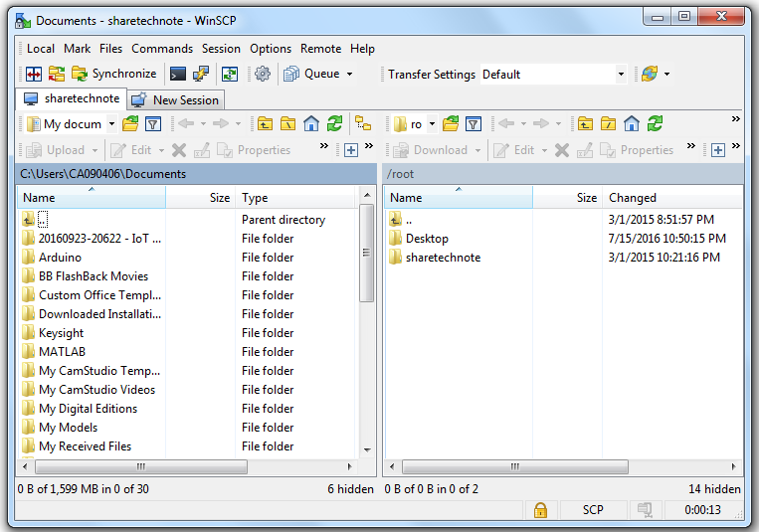Open the Options menu

pos(271,49)
